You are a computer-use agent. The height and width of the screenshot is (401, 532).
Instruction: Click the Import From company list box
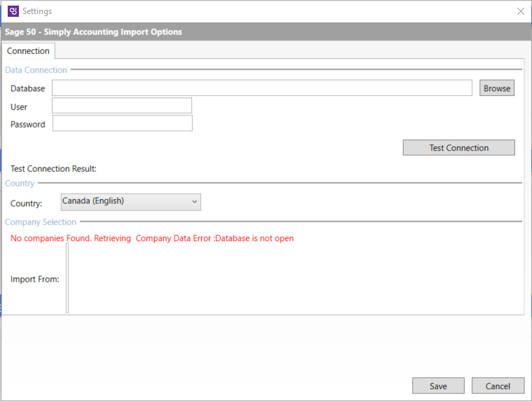tap(67, 278)
